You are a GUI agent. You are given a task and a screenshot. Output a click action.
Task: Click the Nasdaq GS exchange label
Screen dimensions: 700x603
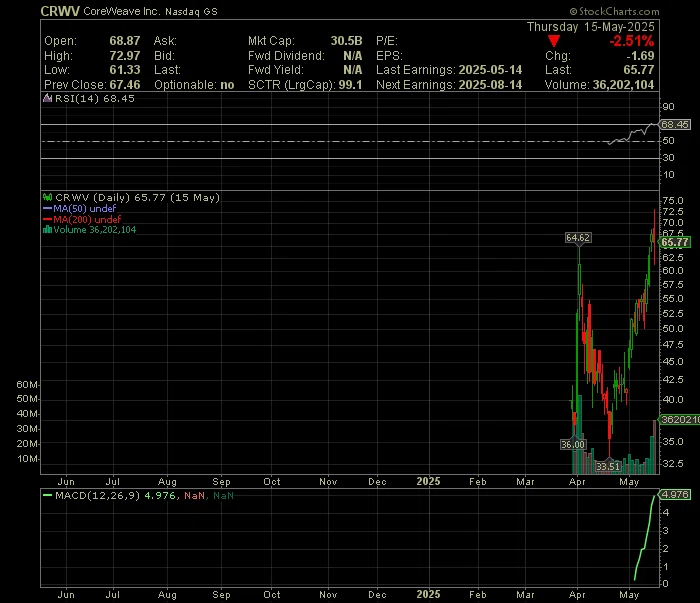click(191, 12)
